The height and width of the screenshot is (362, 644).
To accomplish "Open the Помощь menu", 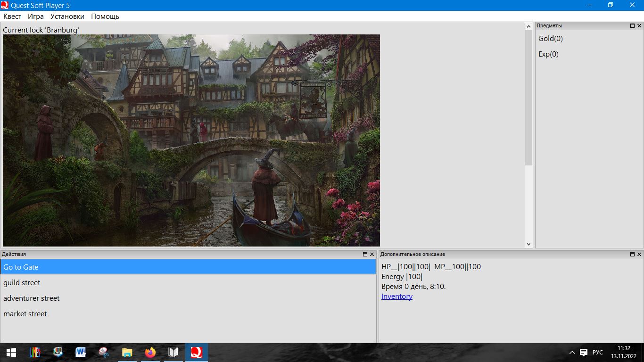I will point(105,16).
